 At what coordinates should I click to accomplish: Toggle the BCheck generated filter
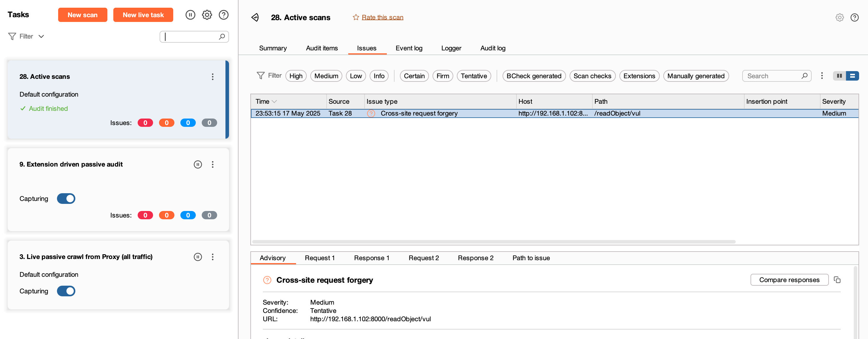point(534,76)
